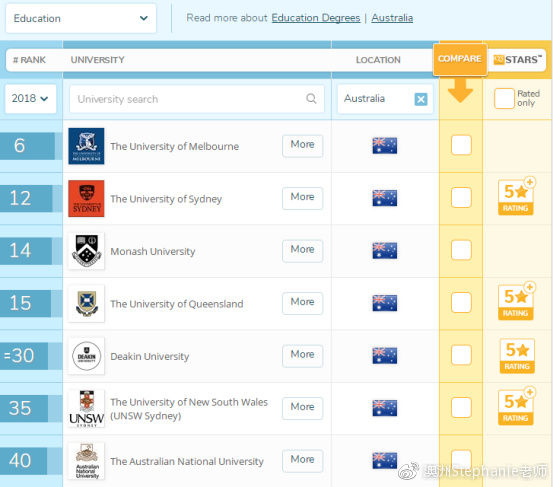Click rank number 14

click(x=20, y=251)
